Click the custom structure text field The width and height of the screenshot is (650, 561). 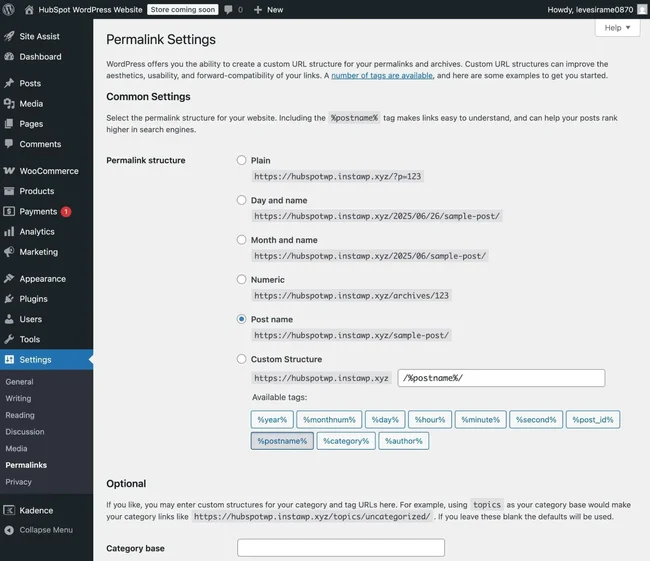[x=501, y=378]
